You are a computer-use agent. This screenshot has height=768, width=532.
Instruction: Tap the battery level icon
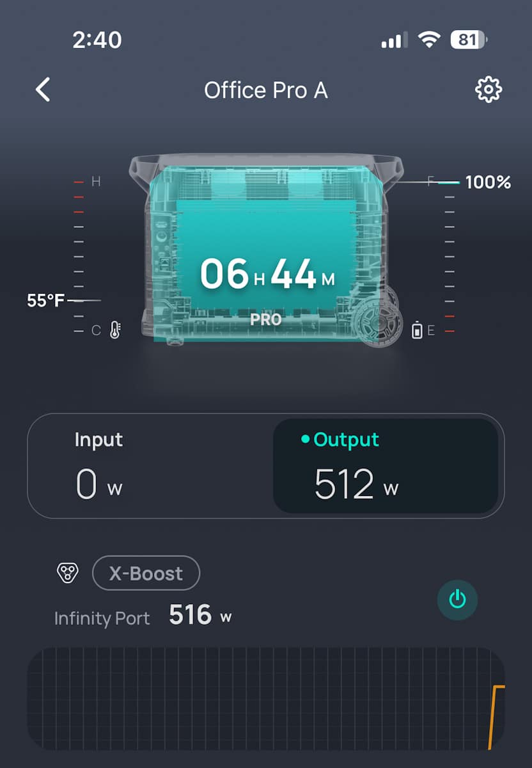(x=417, y=330)
